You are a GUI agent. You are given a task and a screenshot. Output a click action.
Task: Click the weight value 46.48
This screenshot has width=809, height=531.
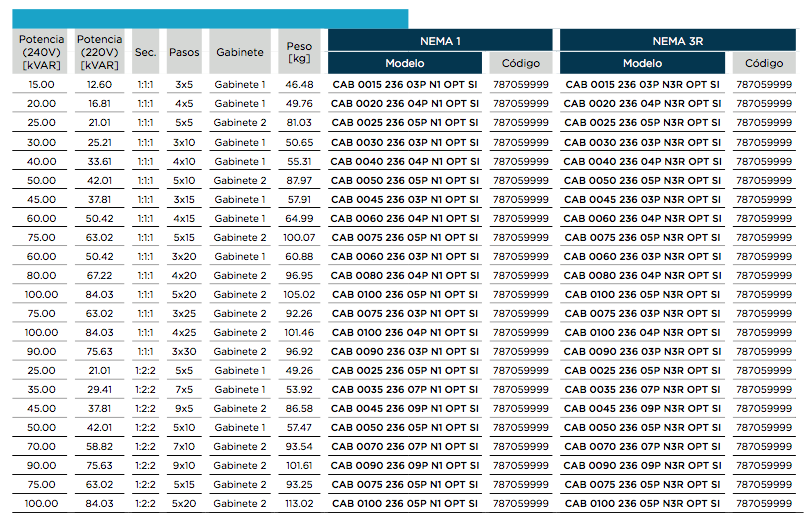click(299, 85)
